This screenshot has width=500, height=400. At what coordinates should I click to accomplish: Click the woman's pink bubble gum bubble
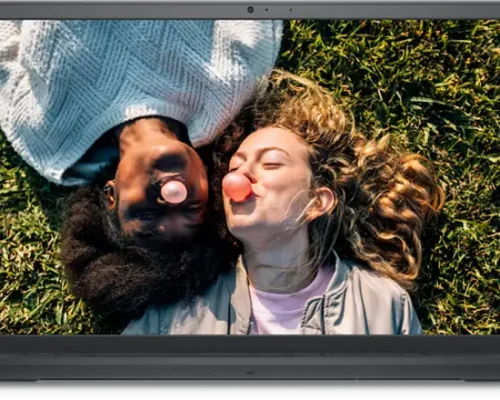click(237, 187)
